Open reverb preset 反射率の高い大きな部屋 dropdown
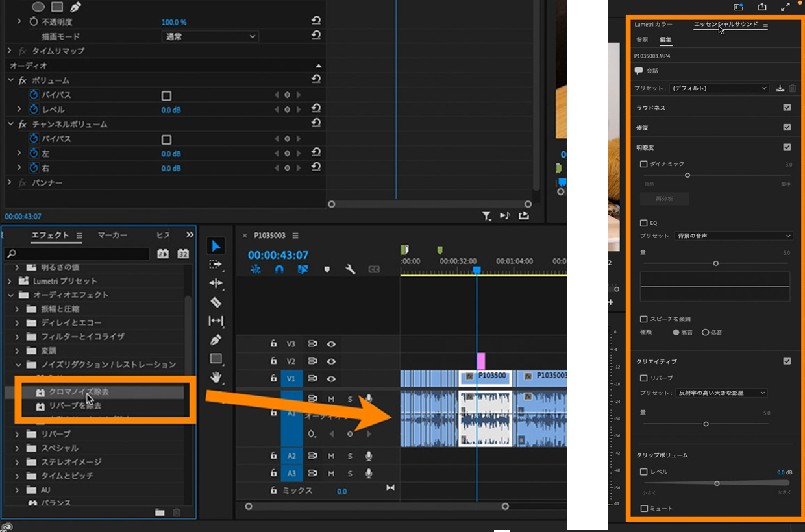 tap(721, 393)
